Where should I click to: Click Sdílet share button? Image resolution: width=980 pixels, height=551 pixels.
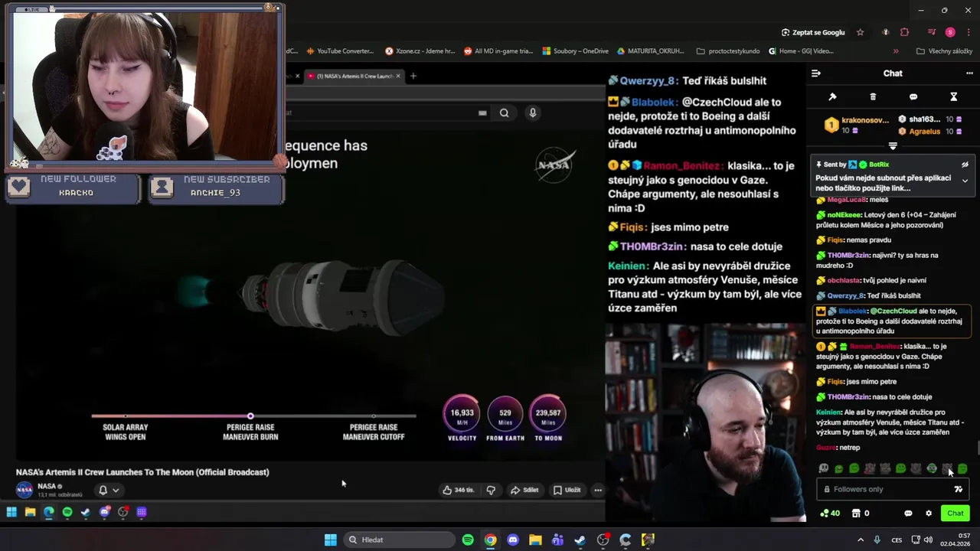524,490
